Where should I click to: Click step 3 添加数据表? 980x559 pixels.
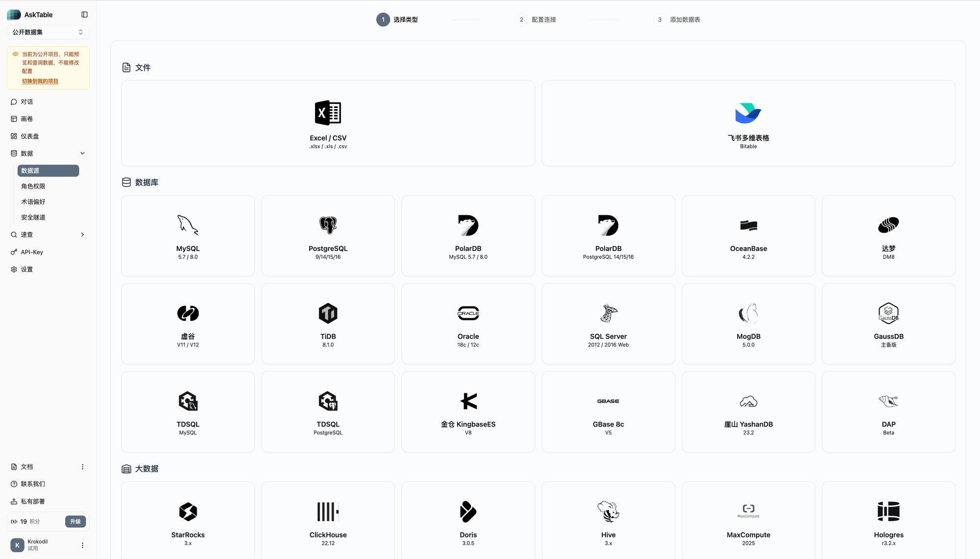coord(677,20)
